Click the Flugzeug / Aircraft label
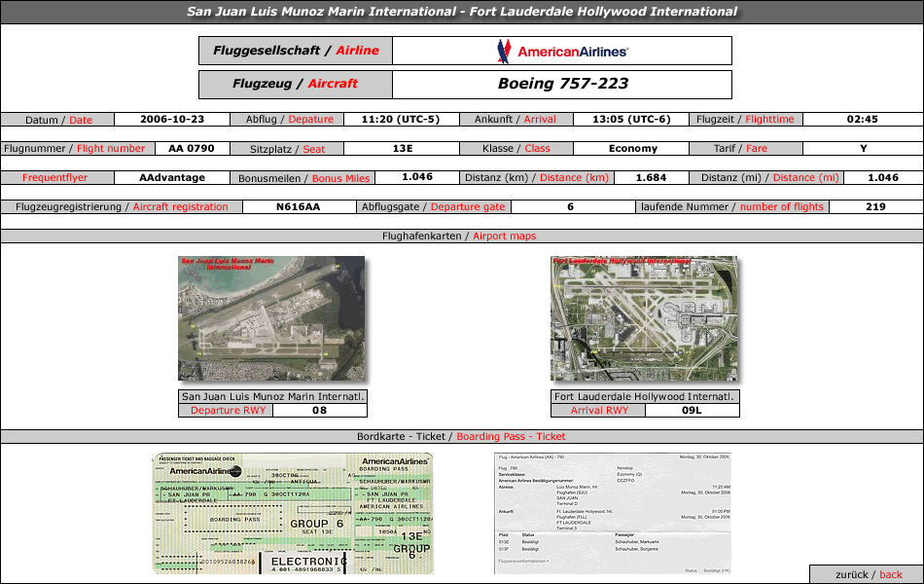The height and width of the screenshot is (584, 924). click(x=296, y=84)
